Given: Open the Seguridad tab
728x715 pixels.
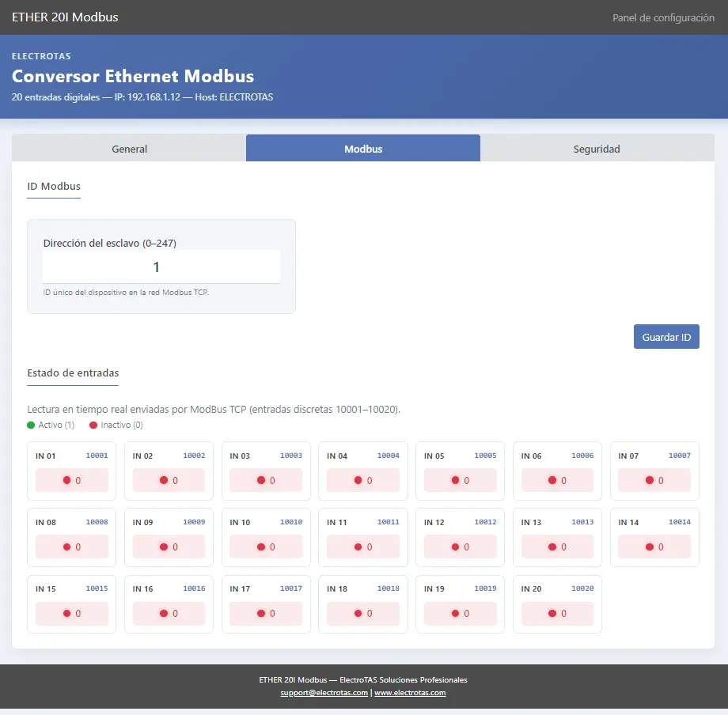Looking at the screenshot, I should click(x=597, y=149).
